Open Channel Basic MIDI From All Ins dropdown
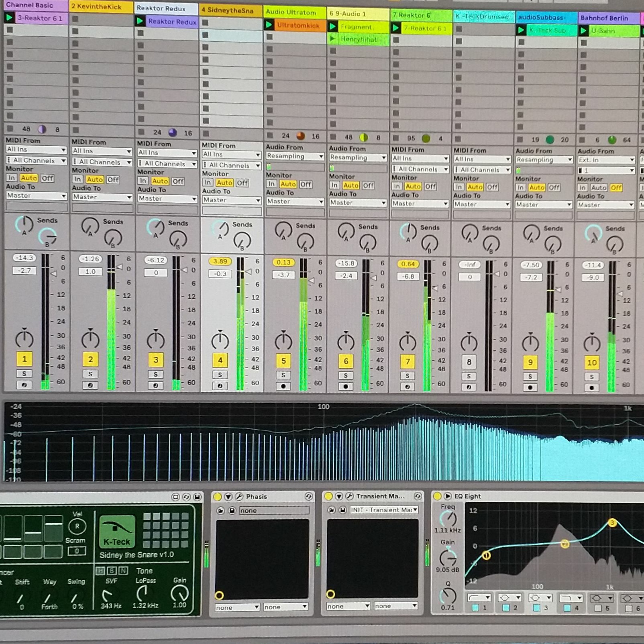This screenshot has height=644, width=644. pyautogui.click(x=36, y=150)
